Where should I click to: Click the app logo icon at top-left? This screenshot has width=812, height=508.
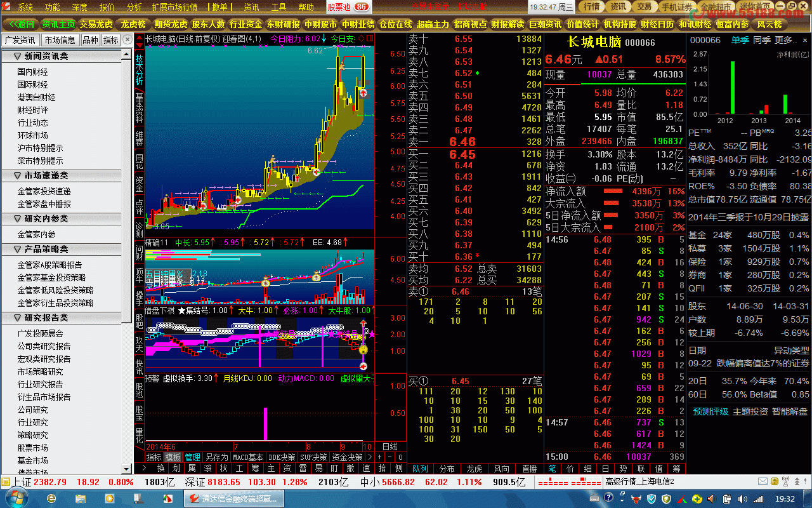(x=8, y=7)
